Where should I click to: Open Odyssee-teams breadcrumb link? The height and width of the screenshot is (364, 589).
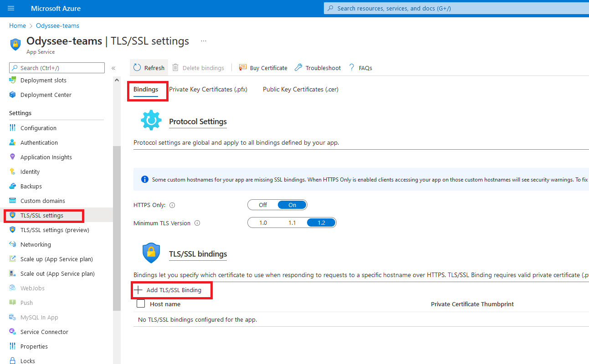pyautogui.click(x=57, y=26)
